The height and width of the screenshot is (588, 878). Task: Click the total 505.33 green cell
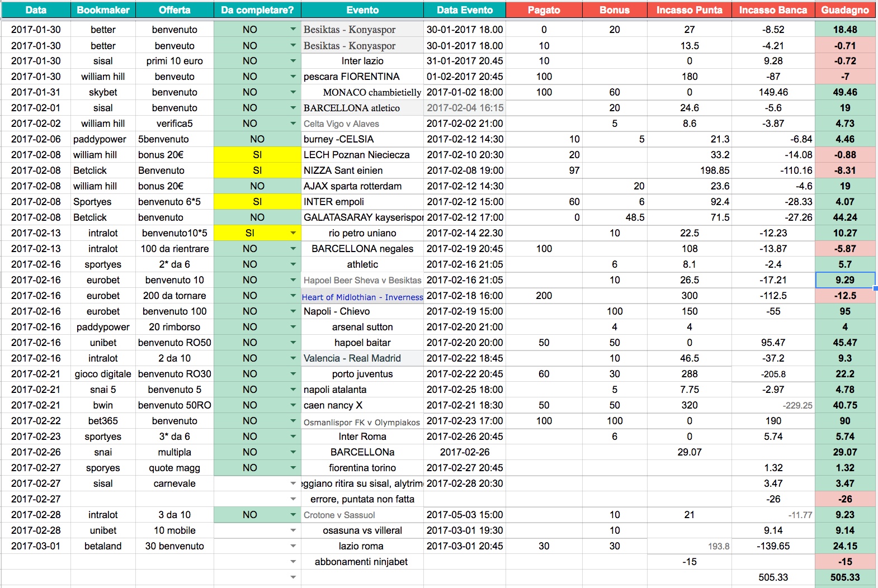[845, 577]
